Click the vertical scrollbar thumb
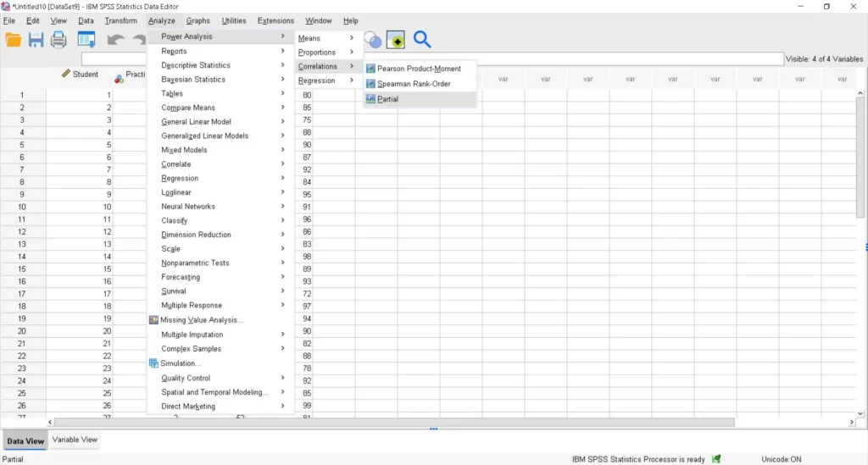The image size is (868, 465). [x=860, y=158]
